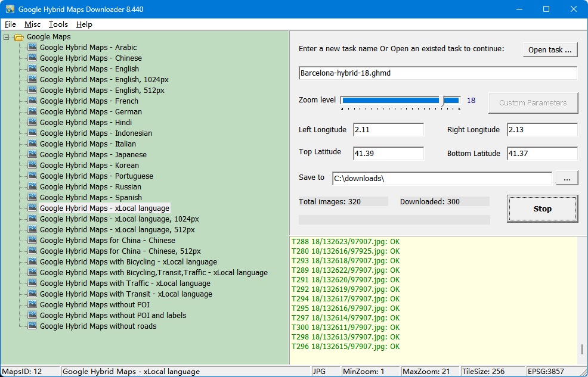Click the MaxZoom: 21 status bar entry
Image resolution: width=588 pixels, height=377 pixels.
point(430,372)
